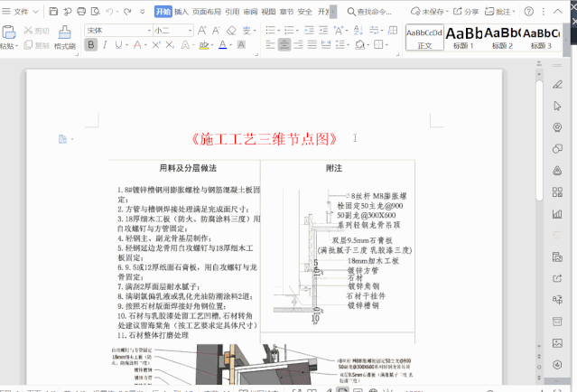
Task: Increase font size with A+ icon
Action: pyautogui.click(x=201, y=30)
